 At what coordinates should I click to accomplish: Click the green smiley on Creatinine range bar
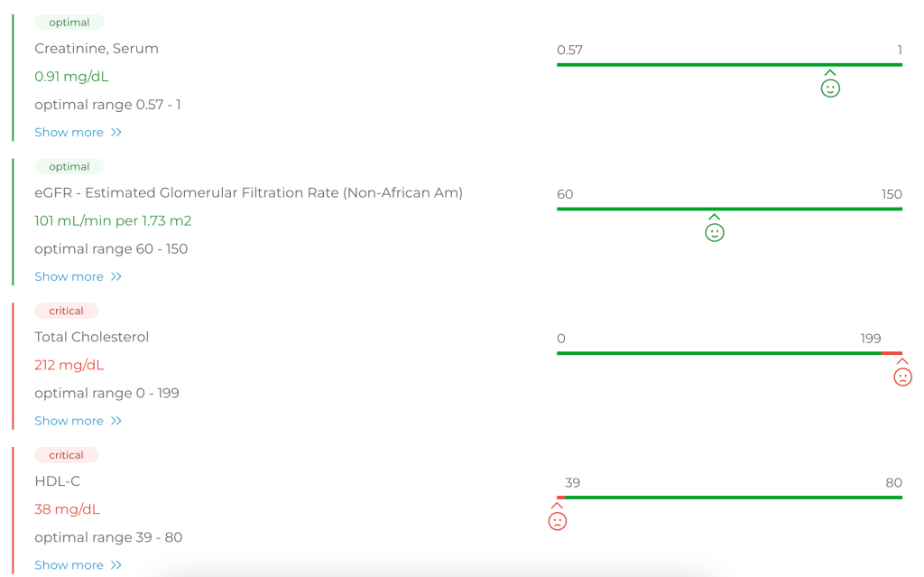pyautogui.click(x=830, y=88)
